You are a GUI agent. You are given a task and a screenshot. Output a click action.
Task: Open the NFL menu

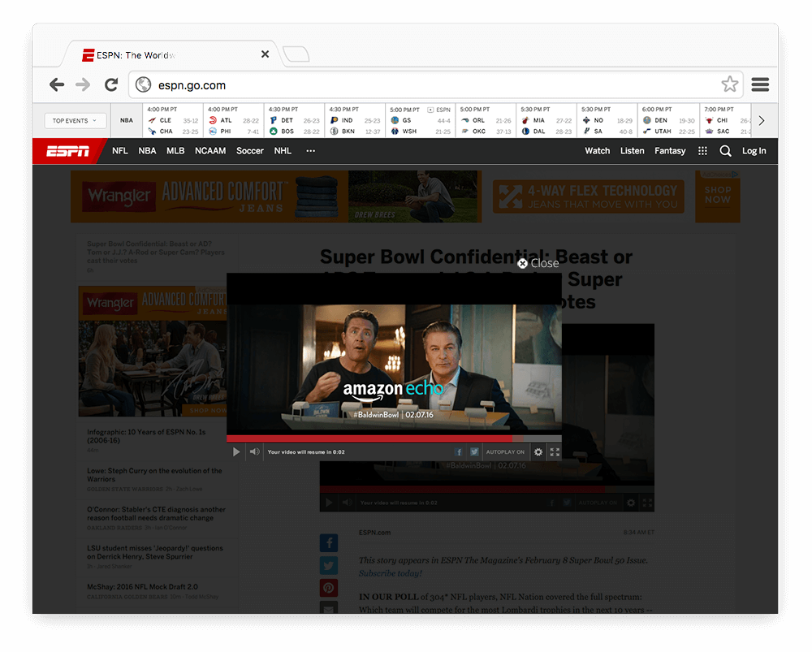(119, 151)
